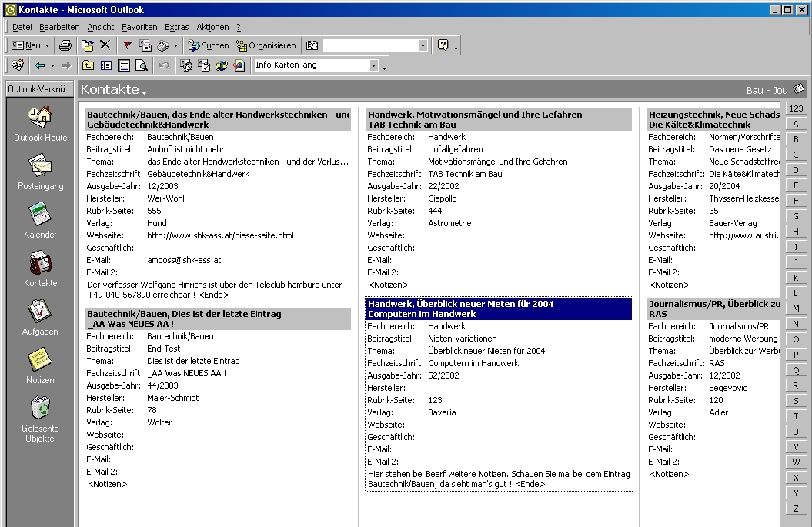The width and height of the screenshot is (812, 527).
Task: Open the Posteingang folder
Action: [39, 171]
